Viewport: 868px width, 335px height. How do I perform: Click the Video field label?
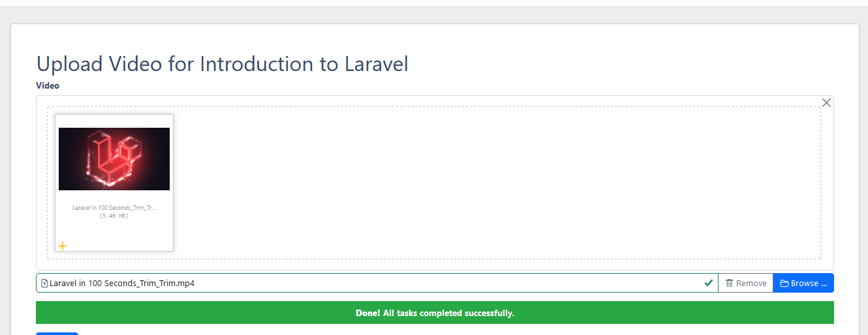[x=48, y=85]
